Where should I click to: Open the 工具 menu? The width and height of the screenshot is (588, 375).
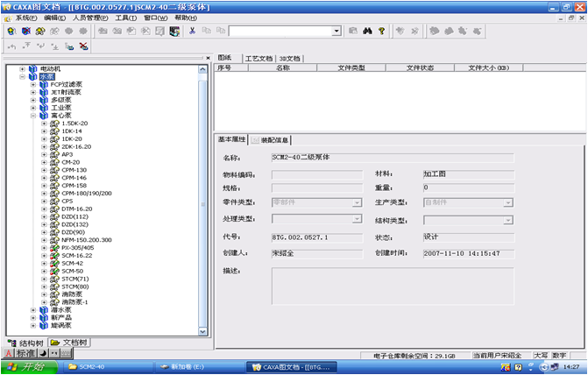tap(125, 18)
